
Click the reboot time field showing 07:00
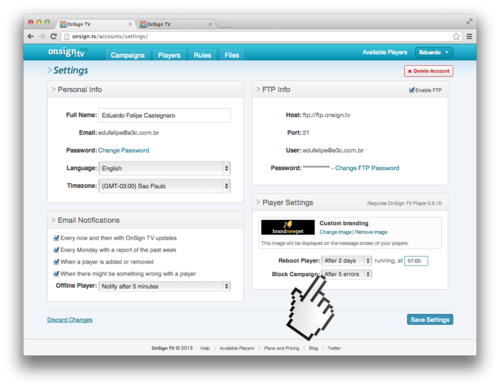click(416, 261)
